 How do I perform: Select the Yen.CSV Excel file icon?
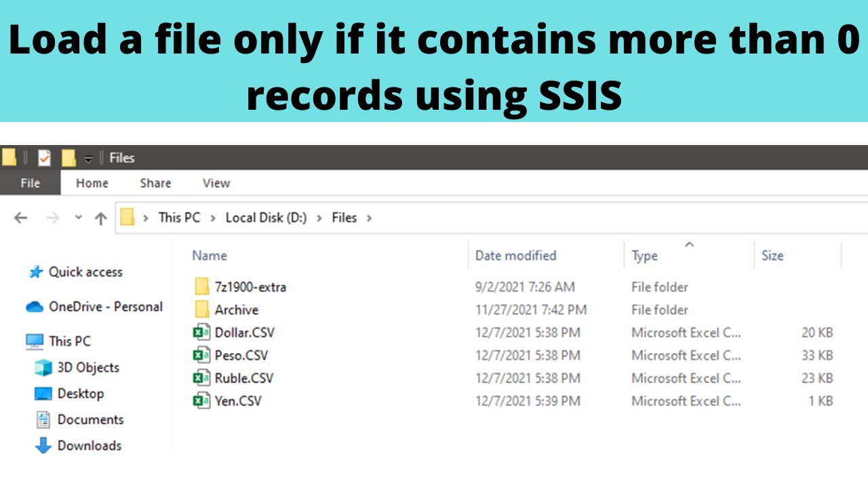201,401
